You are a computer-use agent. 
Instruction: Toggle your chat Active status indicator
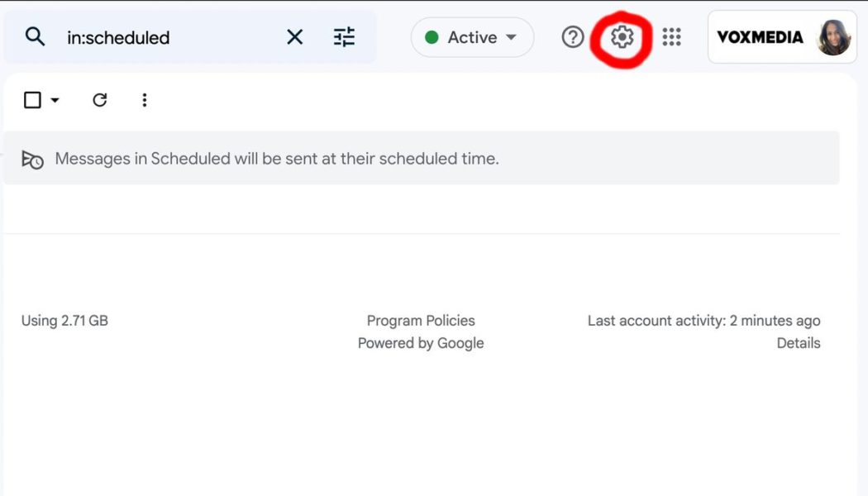(x=432, y=36)
